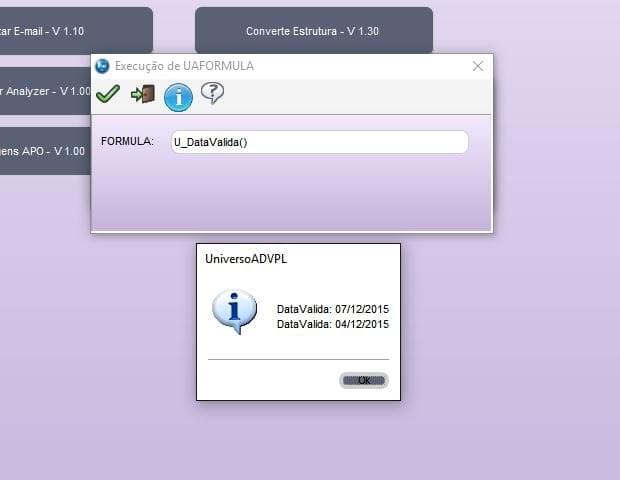620x480 pixels.
Task: Open the Analyzer V 1.00 tile
Action: point(45,91)
